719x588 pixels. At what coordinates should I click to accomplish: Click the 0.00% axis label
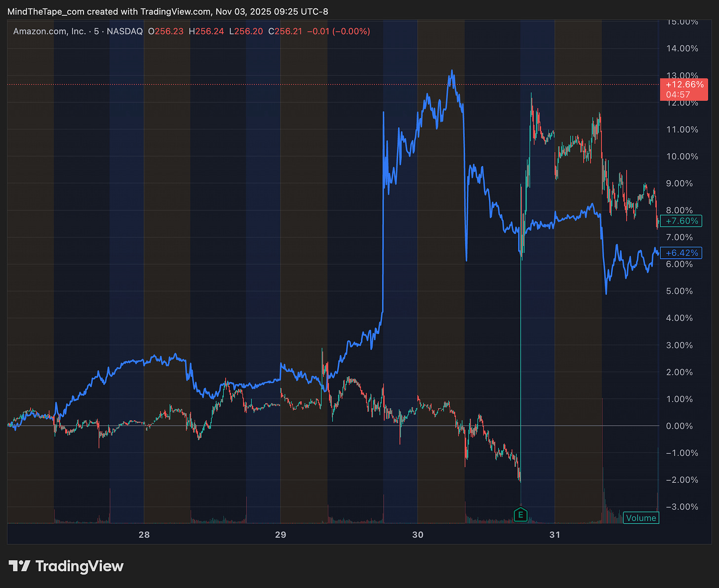(679, 426)
